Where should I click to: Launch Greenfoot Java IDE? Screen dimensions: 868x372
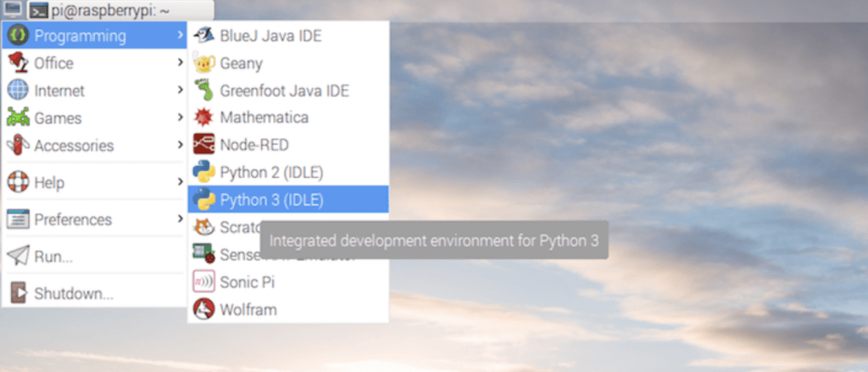tap(288, 90)
